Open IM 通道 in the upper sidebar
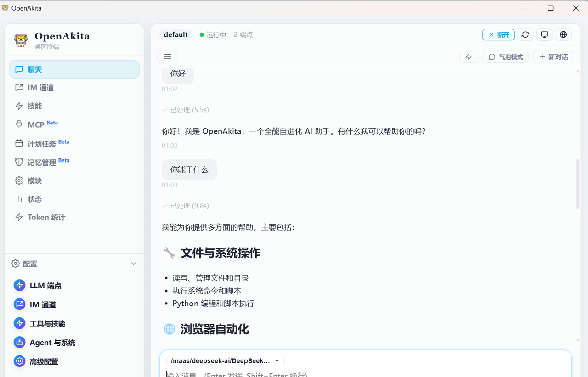Screen dimensions: 588x377 point(74,88)
